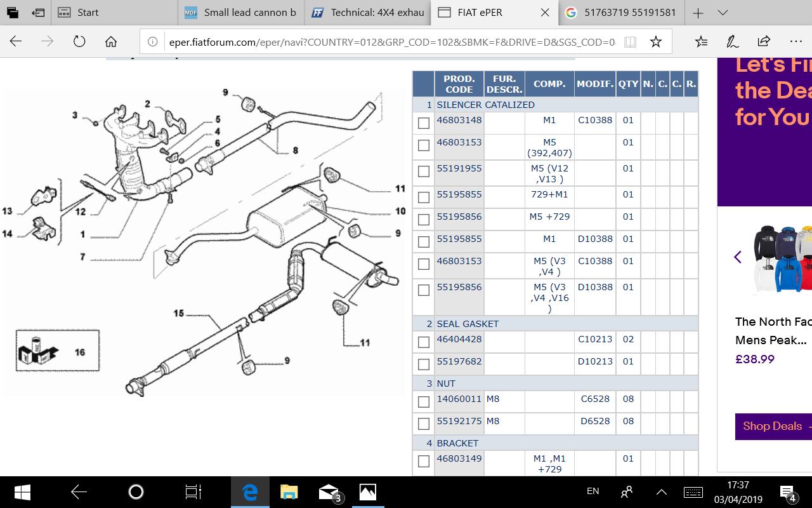View site information icon in address bar
812x508 pixels.
coord(152,42)
